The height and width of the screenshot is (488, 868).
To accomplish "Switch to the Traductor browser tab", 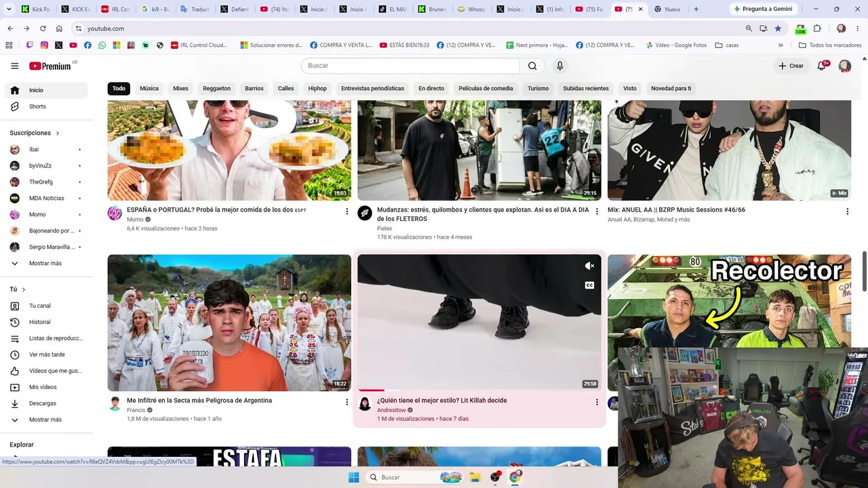I will click(195, 9).
